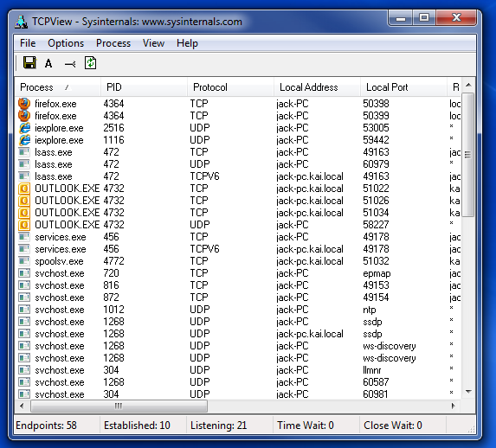This screenshot has height=448, width=496.
Task: Select svchost.exe with PID 816
Action: (60, 285)
